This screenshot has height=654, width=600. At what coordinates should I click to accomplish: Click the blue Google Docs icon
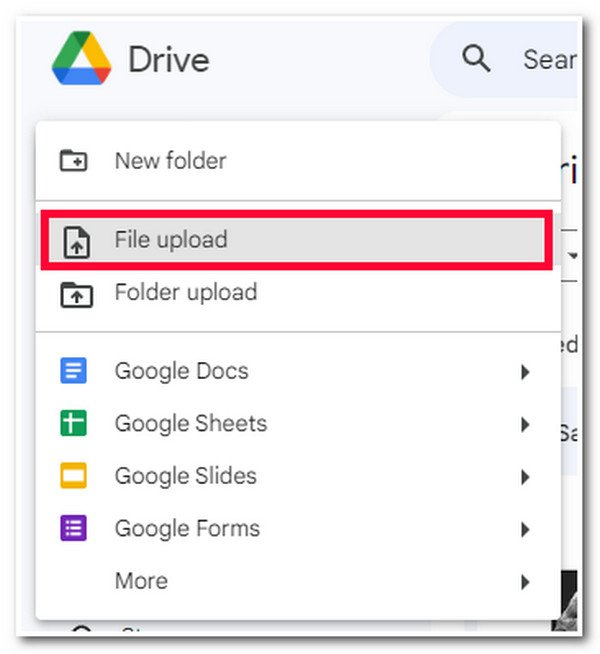click(73, 370)
